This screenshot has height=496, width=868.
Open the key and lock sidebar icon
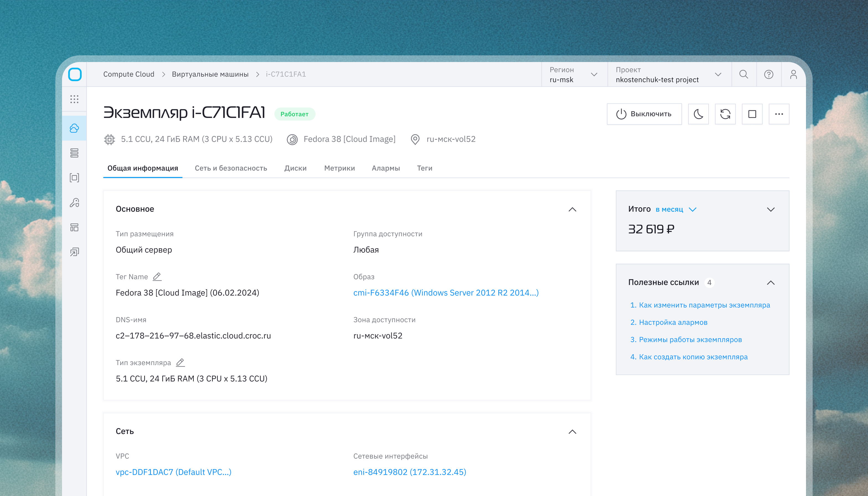coord(74,203)
